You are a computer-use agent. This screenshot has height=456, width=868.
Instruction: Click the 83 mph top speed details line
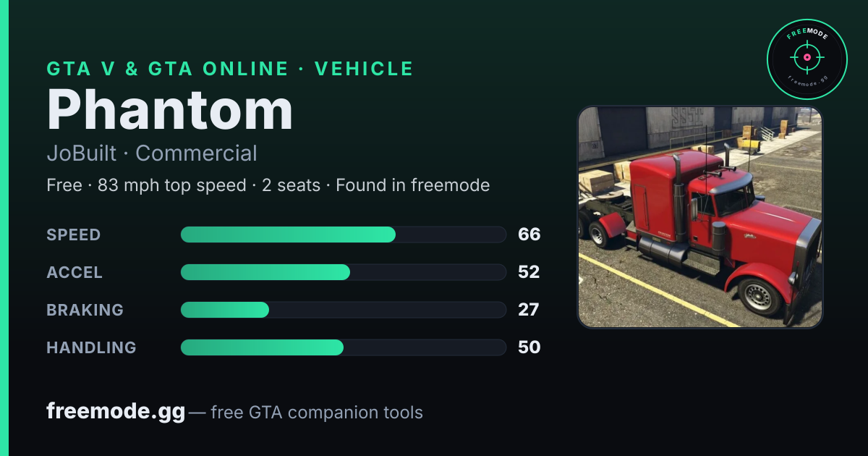tap(268, 185)
